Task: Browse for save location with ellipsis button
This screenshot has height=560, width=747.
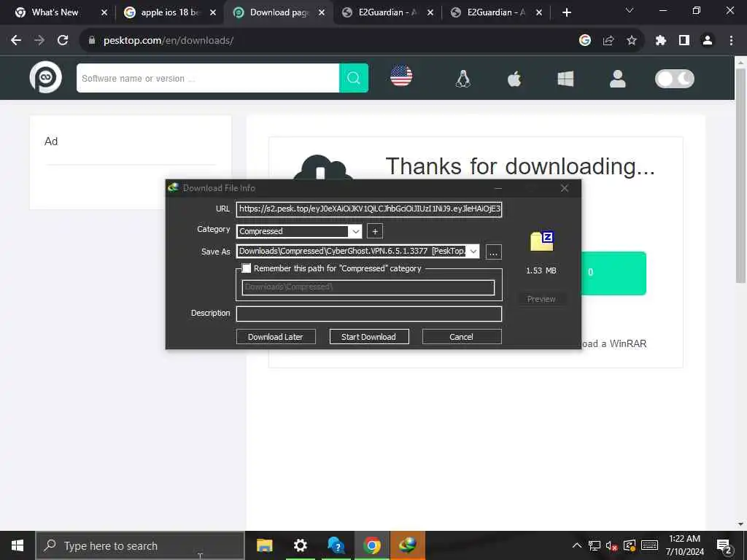Action: click(x=494, y=252)
